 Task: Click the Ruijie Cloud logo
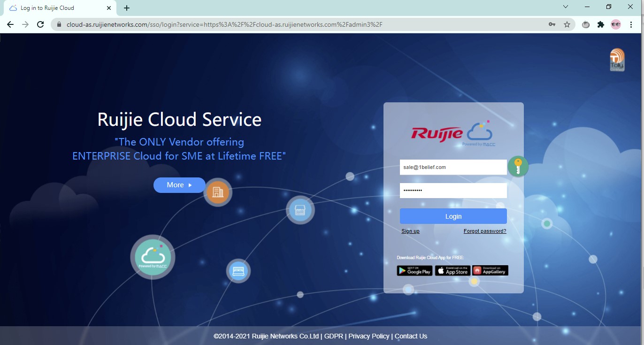pos(453,133)
